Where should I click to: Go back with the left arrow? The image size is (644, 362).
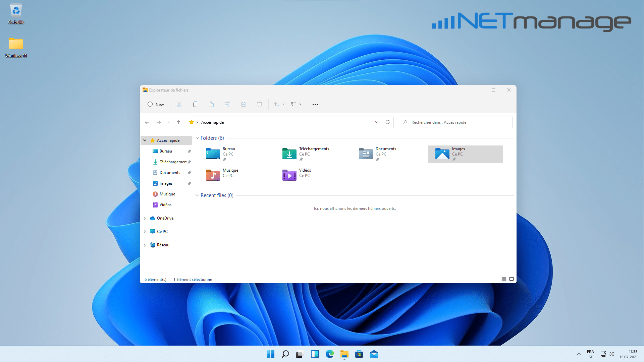pos(147,122)
